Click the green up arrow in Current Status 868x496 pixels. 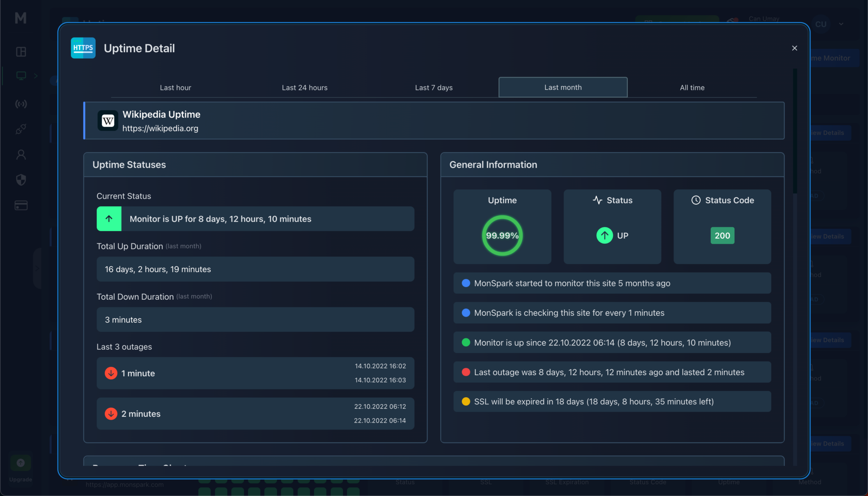click(x=109, y=219)
